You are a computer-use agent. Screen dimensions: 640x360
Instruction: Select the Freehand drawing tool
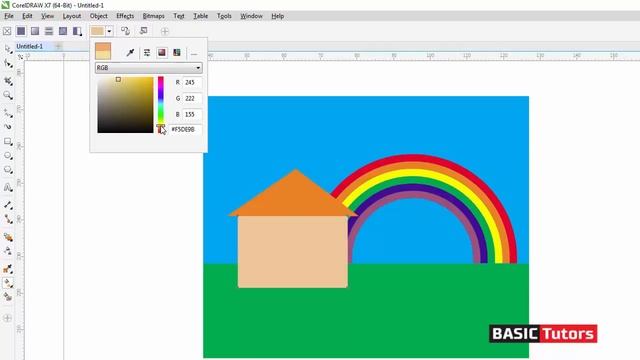coord(8,113)
